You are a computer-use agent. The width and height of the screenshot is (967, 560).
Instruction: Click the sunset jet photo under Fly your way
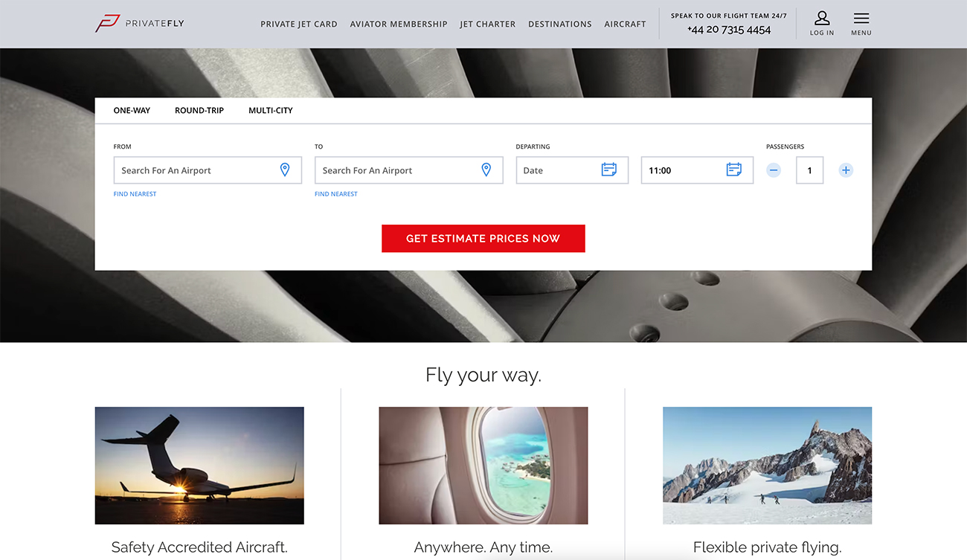click(x=199, y=466)
